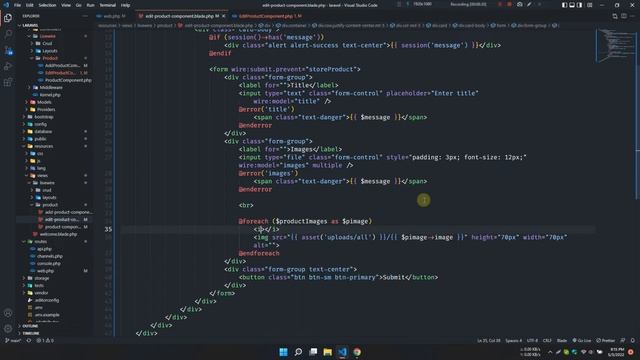Screen dimensions: 640x360
Task: Click the form breadcrumb segment
Action: [x=501, y=25]
